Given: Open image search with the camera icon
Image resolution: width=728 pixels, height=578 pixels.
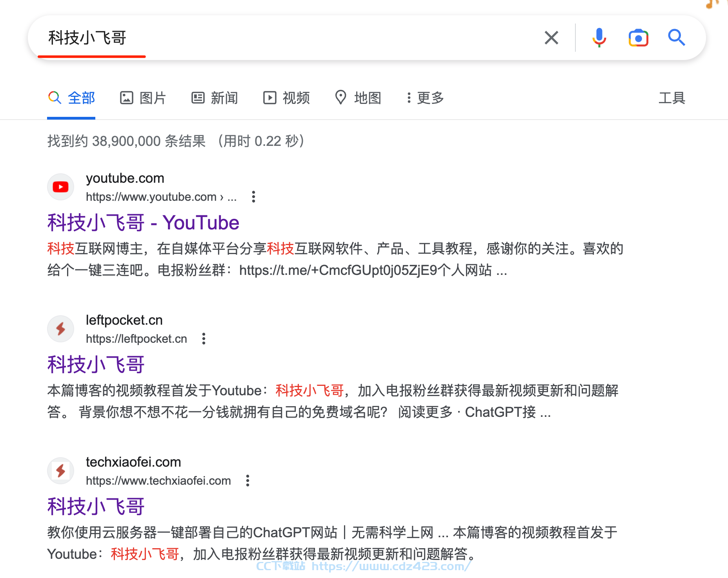Looking at the screenshot, I should coord(638,38).
